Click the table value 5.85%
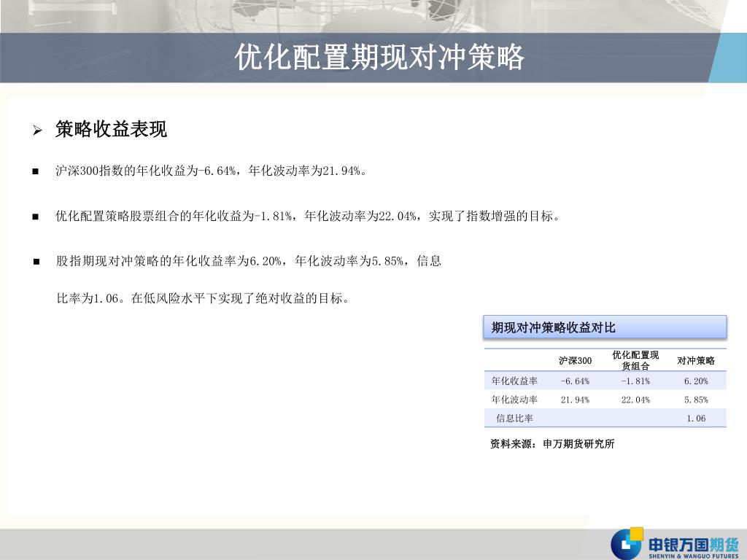The height and width of the screenshot is (560, 747). point(696,400)
